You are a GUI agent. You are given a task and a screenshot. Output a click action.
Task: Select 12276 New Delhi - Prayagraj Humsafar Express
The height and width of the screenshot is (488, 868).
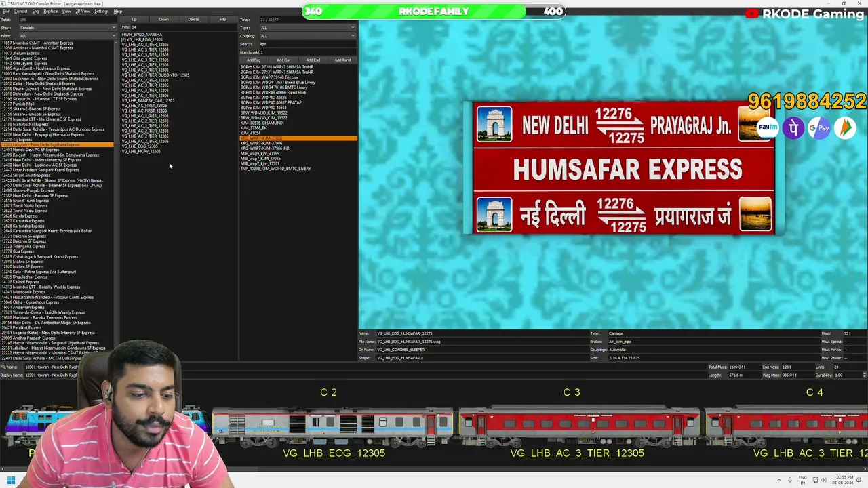point(43,134)
